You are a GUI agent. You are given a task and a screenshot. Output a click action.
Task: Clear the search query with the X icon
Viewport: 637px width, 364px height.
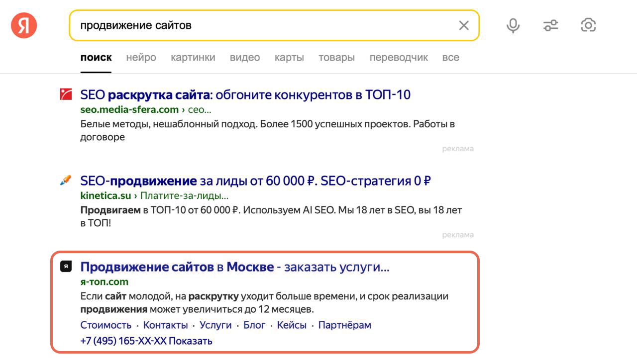coord(463,25)
